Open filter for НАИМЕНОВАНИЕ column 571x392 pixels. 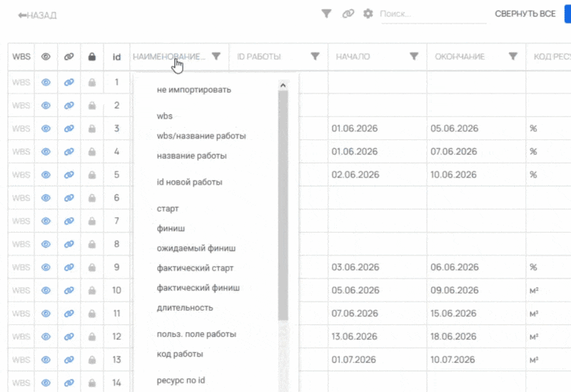216,56
